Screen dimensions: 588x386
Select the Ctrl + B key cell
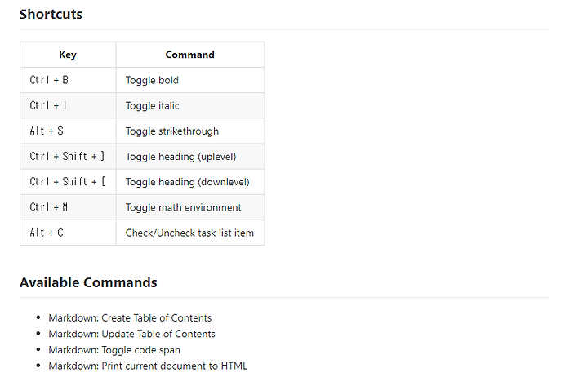68,80
